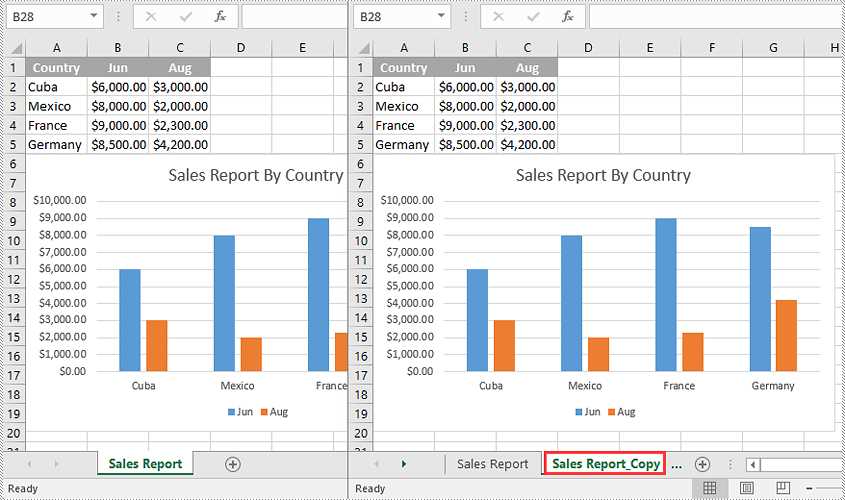This screenshot has width=845, height=500.
Task: Click next sheet arrow in right window
Action: 404,464
